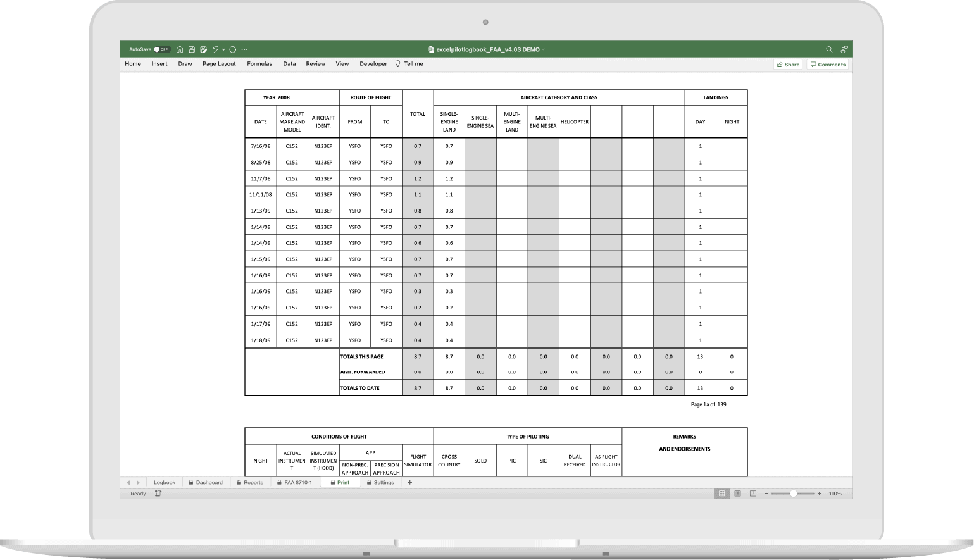Click the share-people icon in the title bar
The width and height of the screenshot is (974, 560).
(844, 49)
